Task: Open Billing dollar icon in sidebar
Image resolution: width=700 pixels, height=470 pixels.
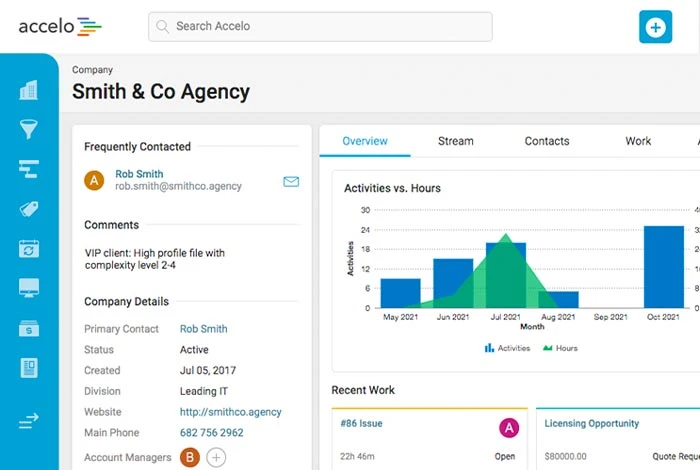Action: (x=29, y=328)
